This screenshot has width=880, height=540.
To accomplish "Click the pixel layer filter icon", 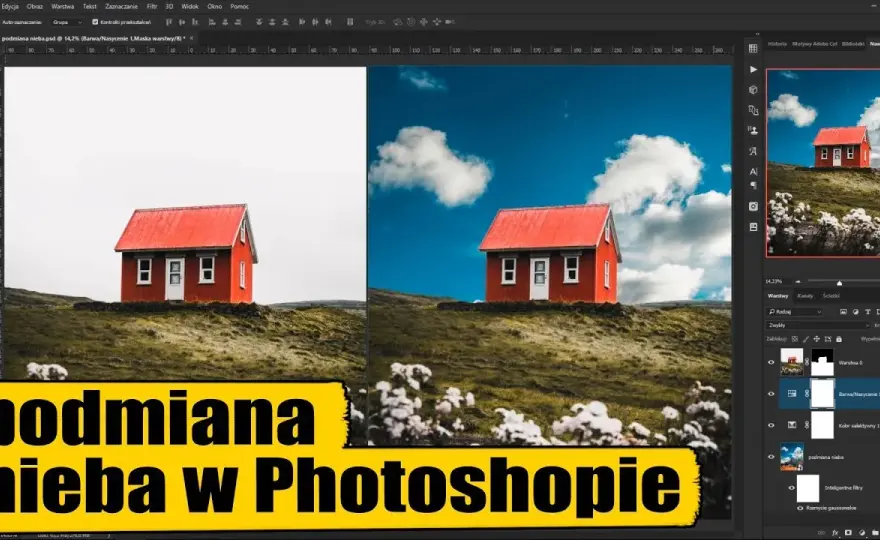I will [843, 312].
